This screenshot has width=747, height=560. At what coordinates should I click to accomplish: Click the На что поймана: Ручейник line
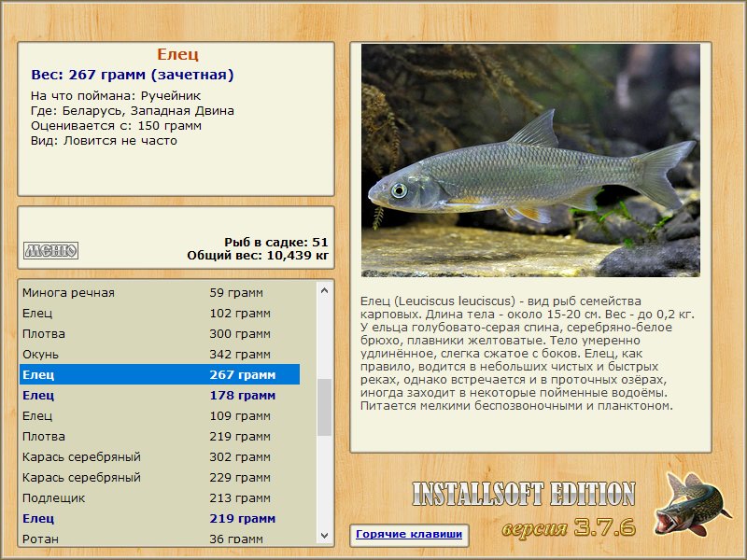point(116,96)
